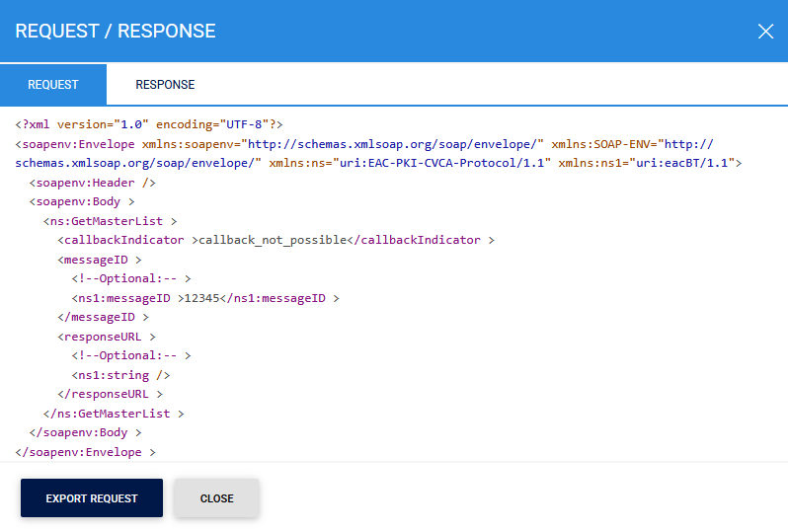Click the xml version declaration line
This screenshot has width=788, height=532.
[x=149, y=124]
